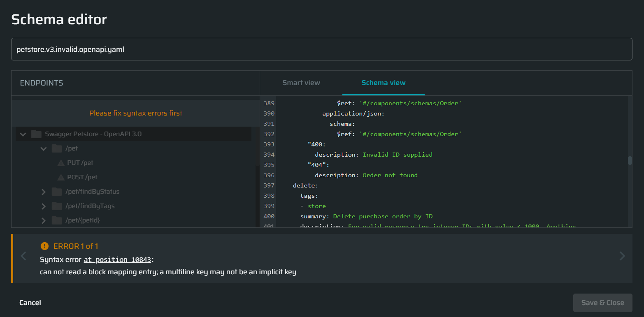Select the Schema view tab

(384, 83)
